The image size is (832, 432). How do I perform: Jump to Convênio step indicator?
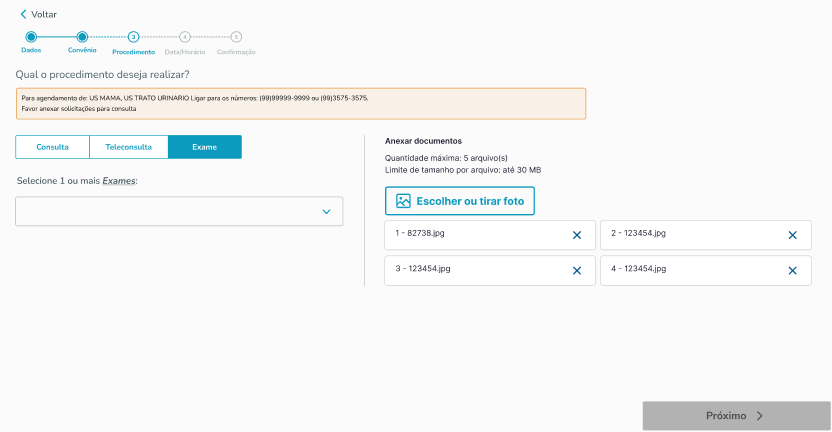click(82, 37)
